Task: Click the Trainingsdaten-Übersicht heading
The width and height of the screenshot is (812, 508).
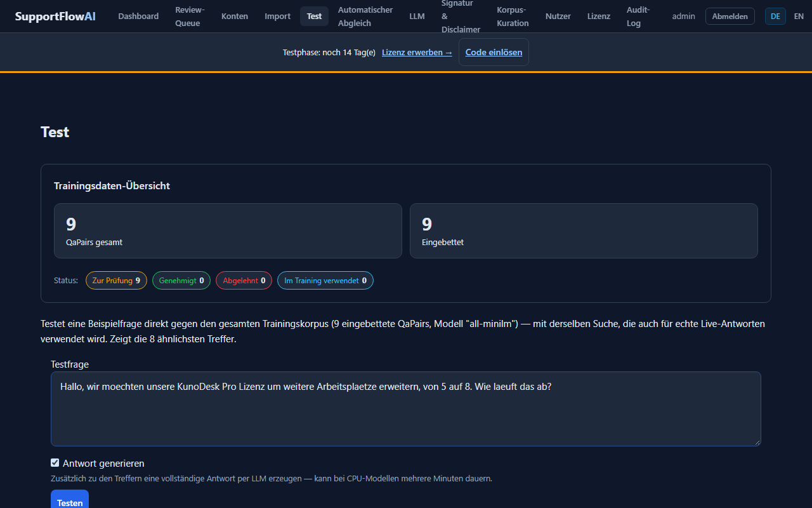Action: pyautogui.click(x=112, y=186)
